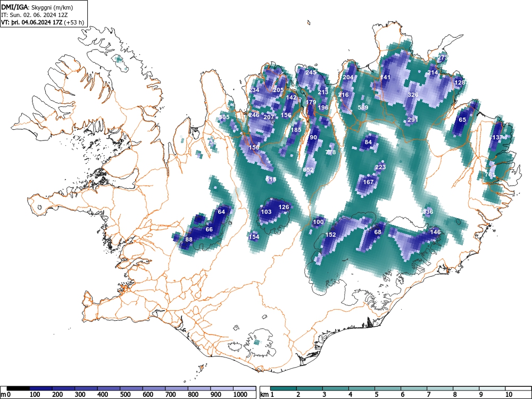This screenshot has width=532, height=399.
Task: Click the white legend segment between km 9 and 10
Action: (x=492, y=388)
